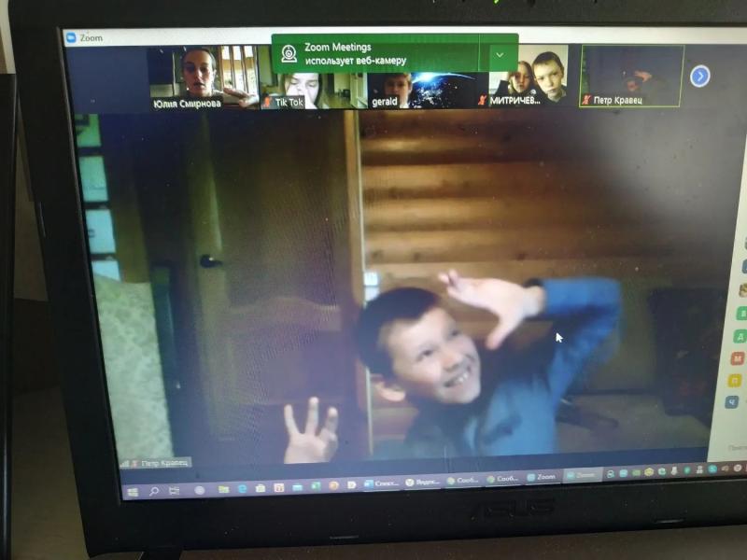747x560 pixels.
Task: Open Task View on the taskbar
Action: point(175,491)
